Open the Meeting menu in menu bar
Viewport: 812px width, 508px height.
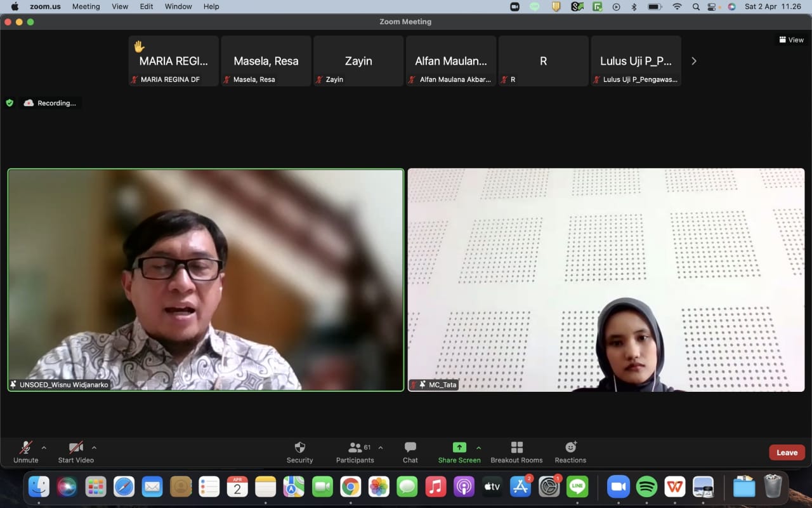click(86, 6)
